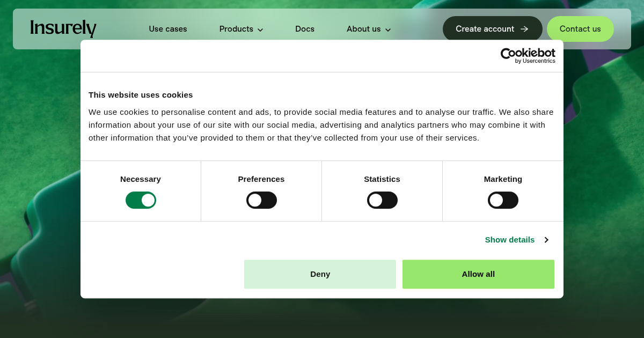Show details of cookie categories
The height and width of the screenshot is (338, 644).
(510, 240)
